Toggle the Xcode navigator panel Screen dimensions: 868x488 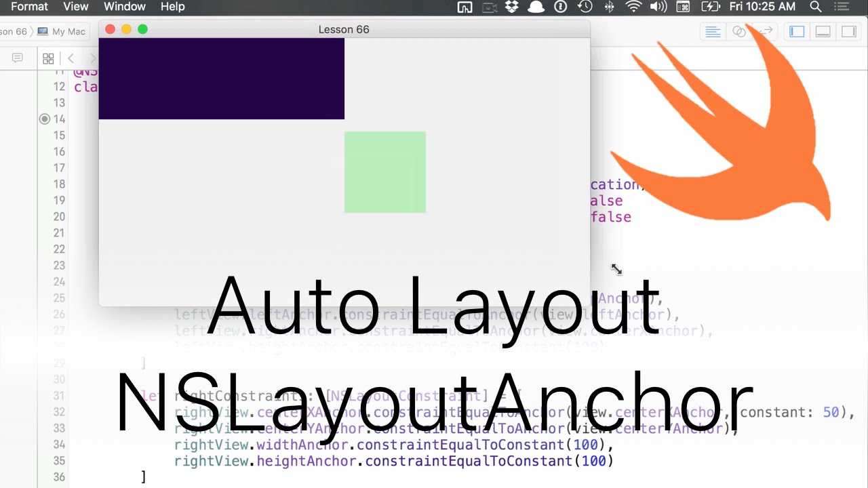point(797,31)
